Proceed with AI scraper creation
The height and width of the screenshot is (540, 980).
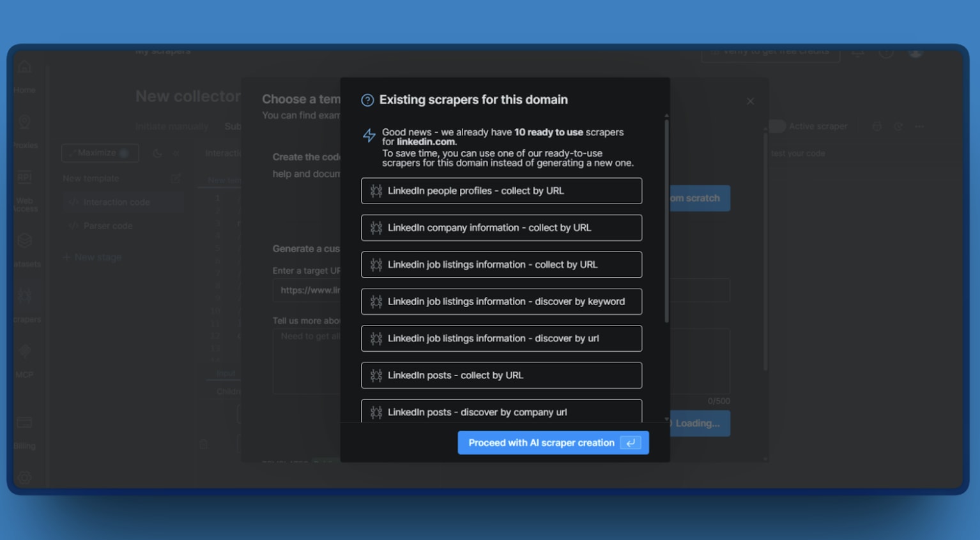553,443
